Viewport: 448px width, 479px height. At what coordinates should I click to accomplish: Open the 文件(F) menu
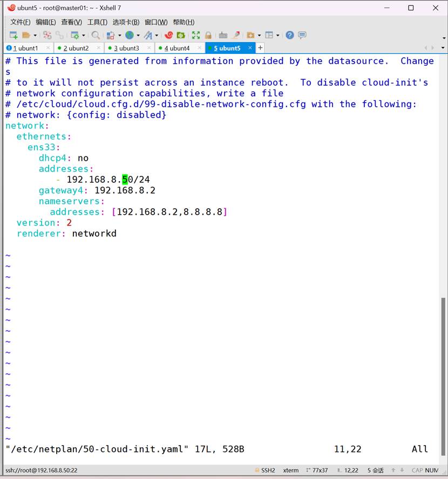pyautogui.click(x=20, y=22)
